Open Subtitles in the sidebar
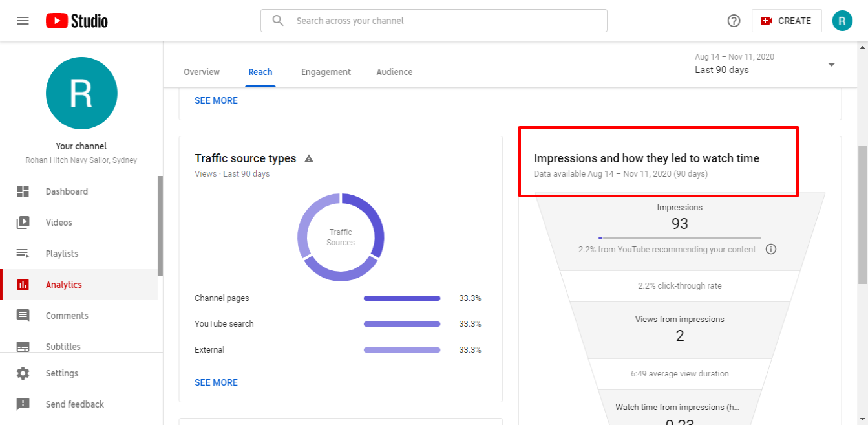Viewport: 868px width, 425px height. (x=79, y=344)
